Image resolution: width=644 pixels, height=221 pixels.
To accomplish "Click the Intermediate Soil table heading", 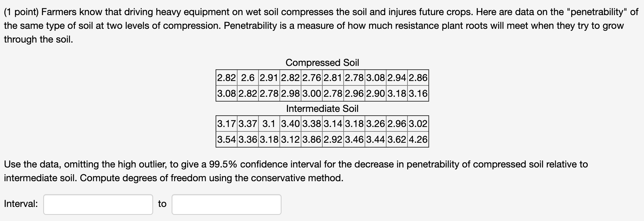I will tap(322, 108).
